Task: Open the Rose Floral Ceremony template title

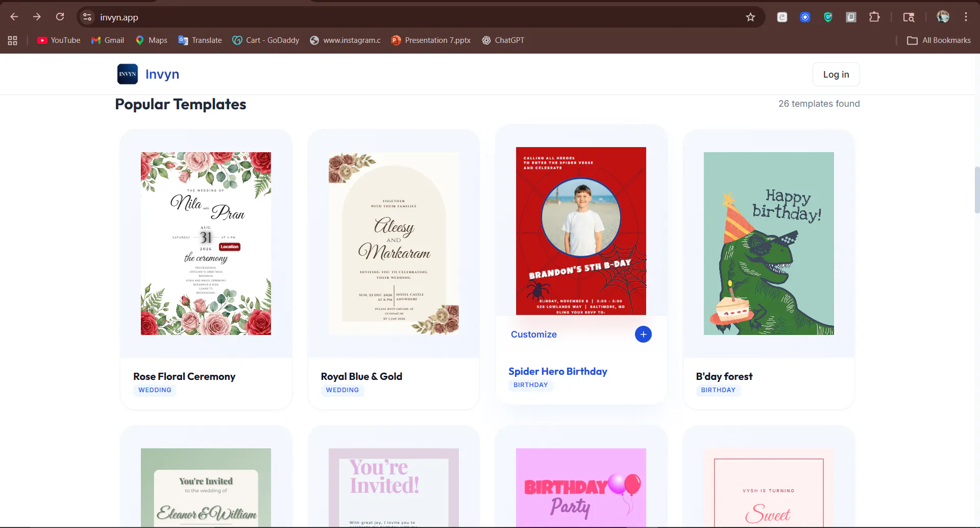Action: click(184, 376)
